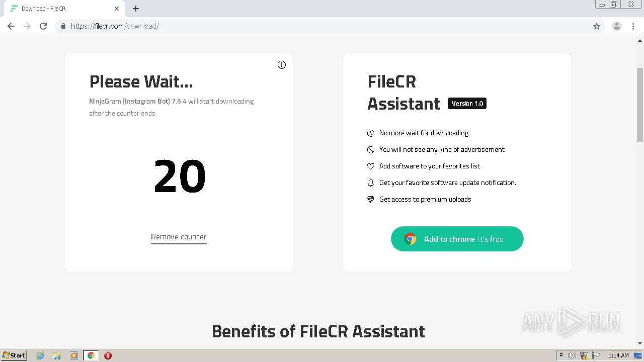Click Add to chrome it's free button
This screenshot has width=644, height=362.
[457, 239]
